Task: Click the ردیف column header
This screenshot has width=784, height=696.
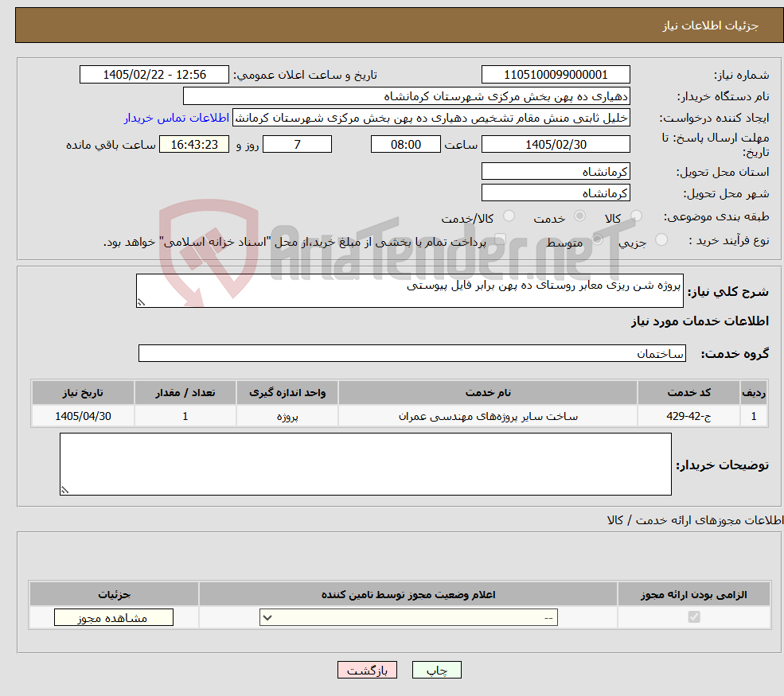Action: [x=754, y=393]
